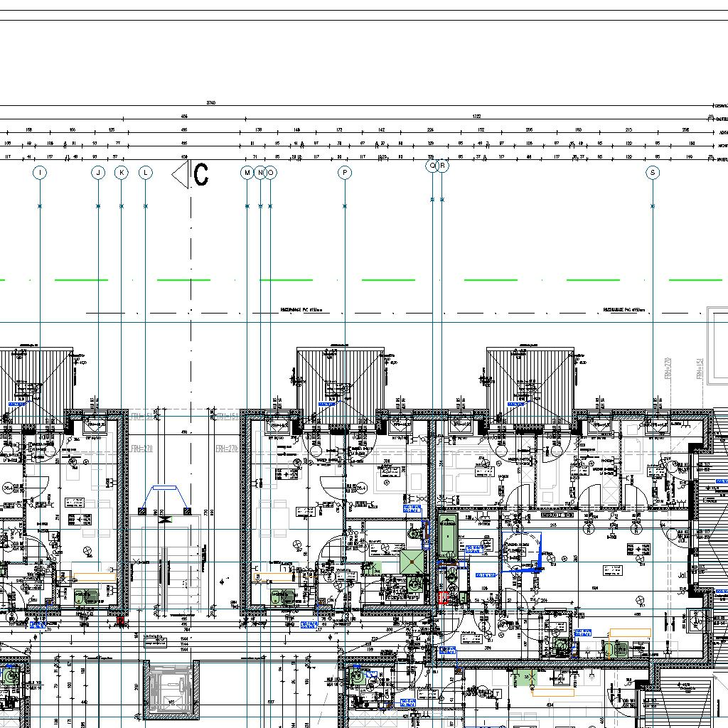Select the dimension value 1722

click(x=477, y=117)
